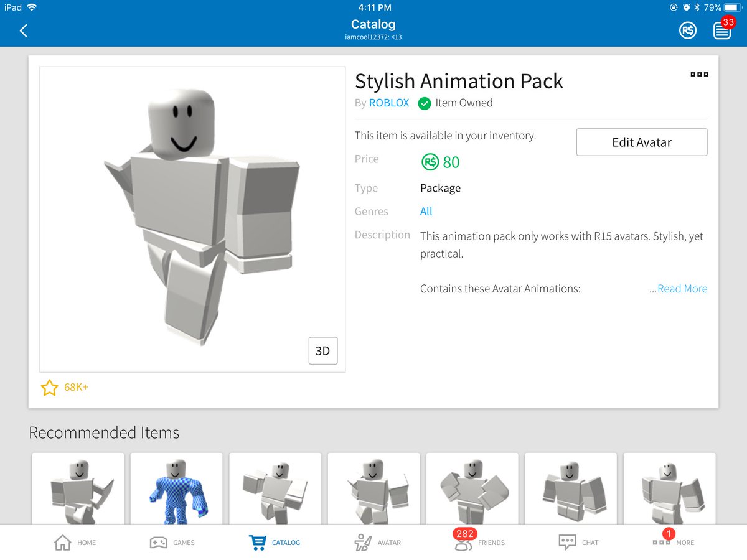Open the blue checkered recommended avatar
Screen dimensions: 747x560
point(176,488)
